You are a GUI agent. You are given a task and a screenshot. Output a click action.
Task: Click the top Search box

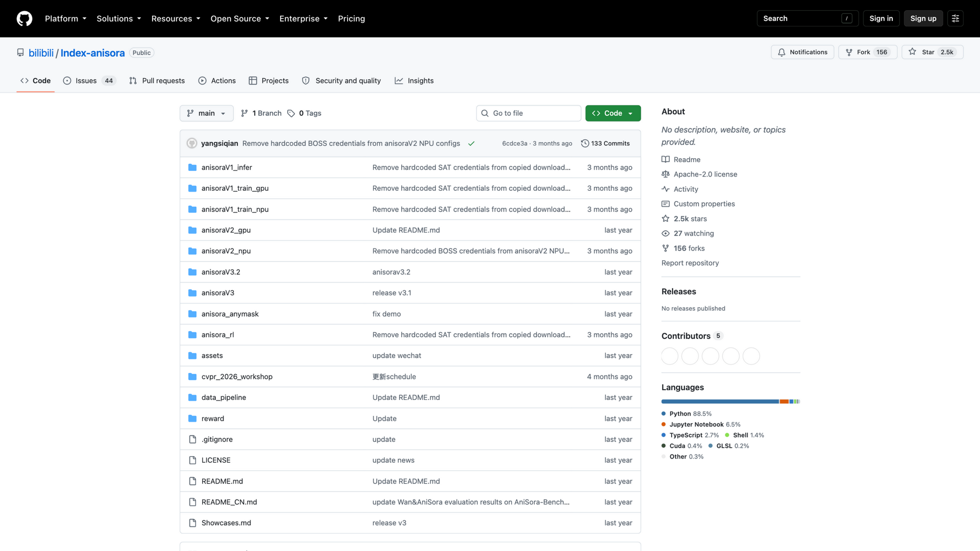coord(807,18)
